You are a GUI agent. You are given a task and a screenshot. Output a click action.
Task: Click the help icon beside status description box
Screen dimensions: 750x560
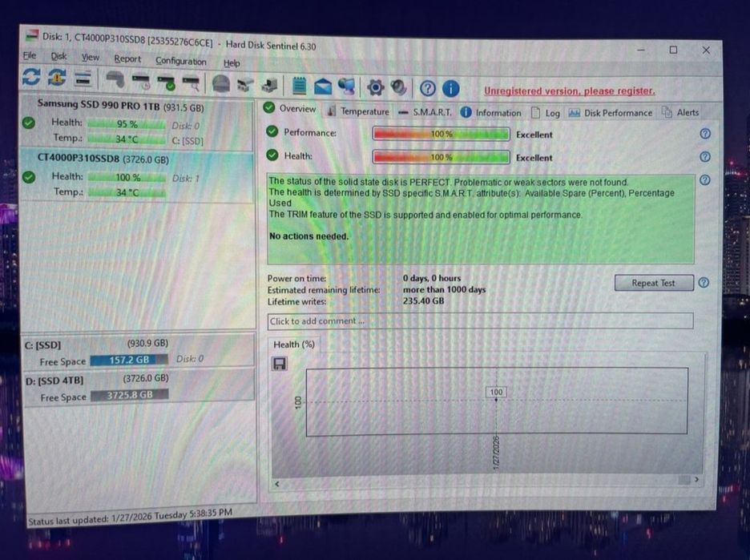[705, 179]
